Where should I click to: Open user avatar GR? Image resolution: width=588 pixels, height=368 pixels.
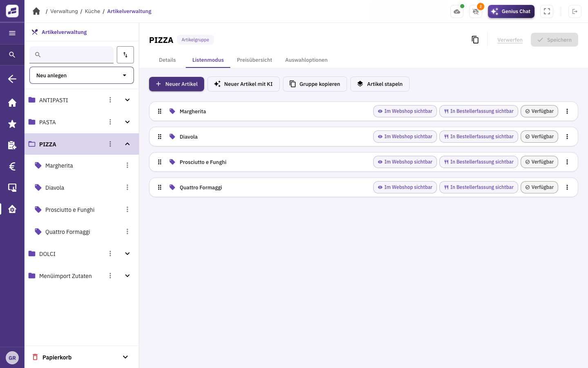click(x=12, y=358)
